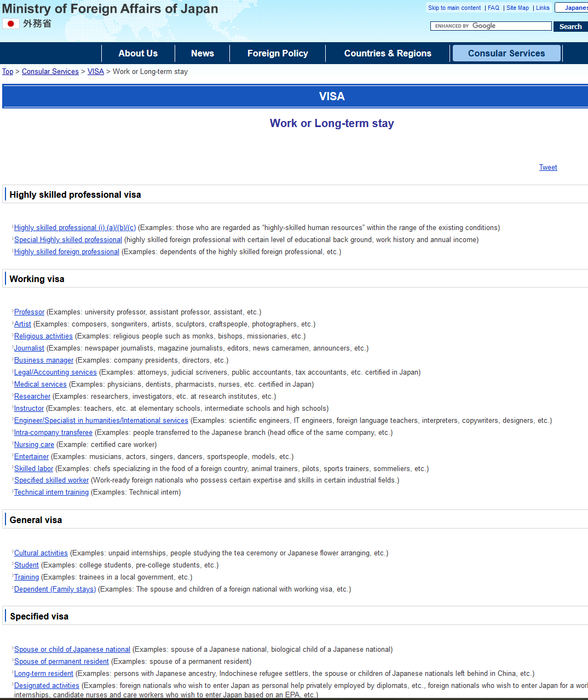This screenshot has height=700, width=588.
Task: Open the Intra-company transferee link
Action: coord(53,433)
